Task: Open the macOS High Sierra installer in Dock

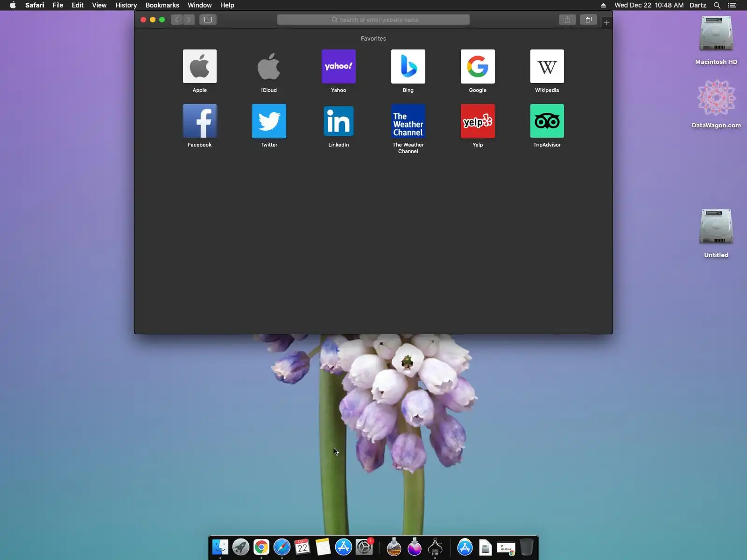Action: tap(394, 547)
